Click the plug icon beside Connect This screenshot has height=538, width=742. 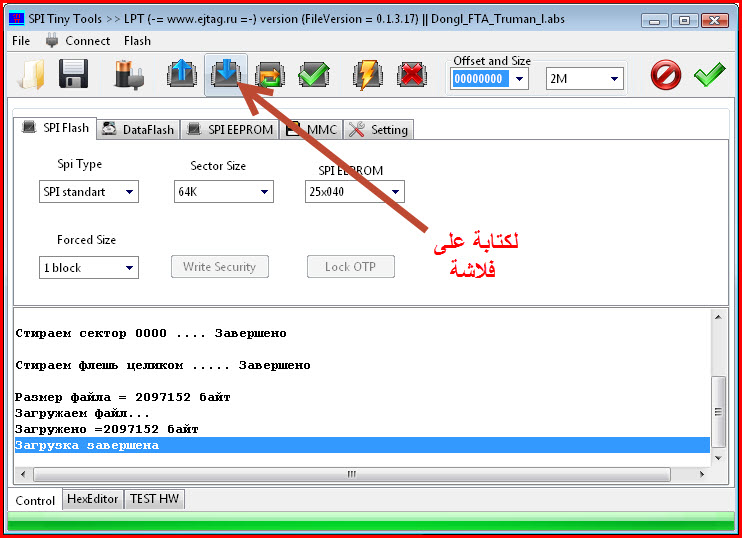point(52,41)
